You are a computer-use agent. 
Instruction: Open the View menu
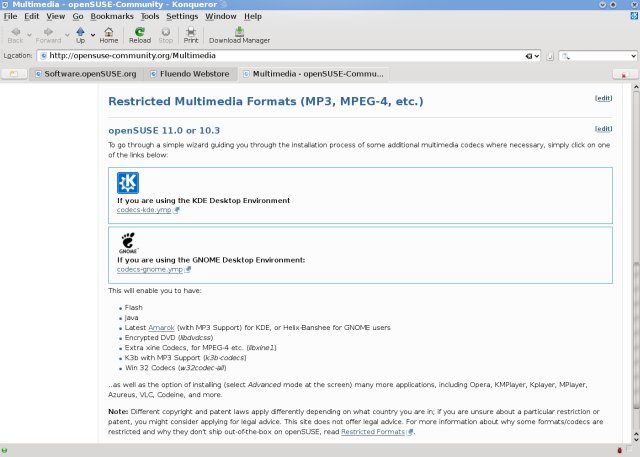[56, 16]
